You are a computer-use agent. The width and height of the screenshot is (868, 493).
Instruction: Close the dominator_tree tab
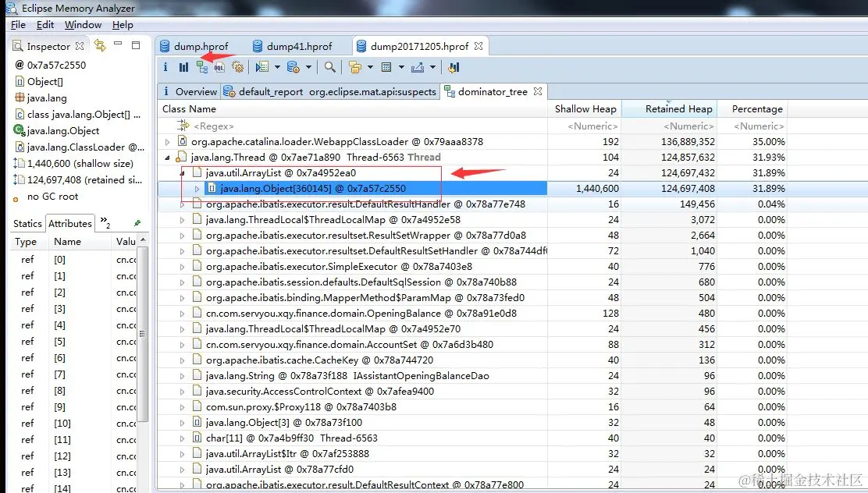pyautogui.click(x=538, y=91)
